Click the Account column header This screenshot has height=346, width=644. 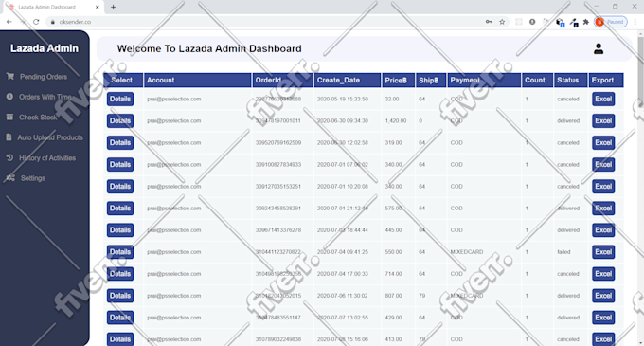coord(198,81)
